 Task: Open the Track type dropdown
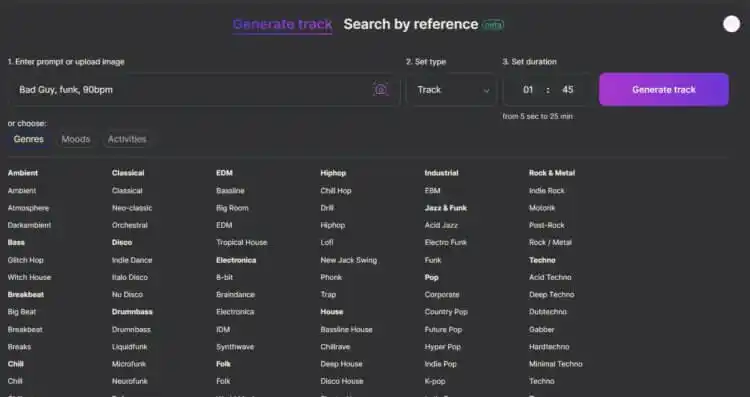click(452, 89)
